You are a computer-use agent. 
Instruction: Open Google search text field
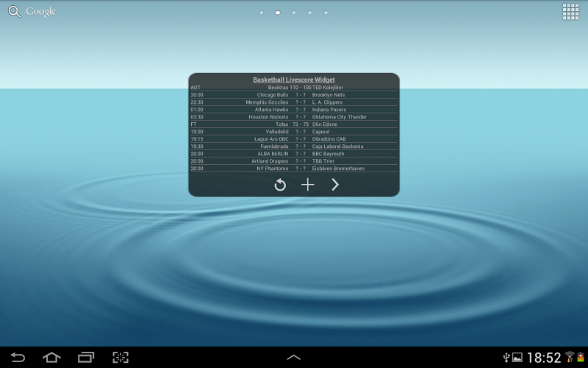coord(40,12)
